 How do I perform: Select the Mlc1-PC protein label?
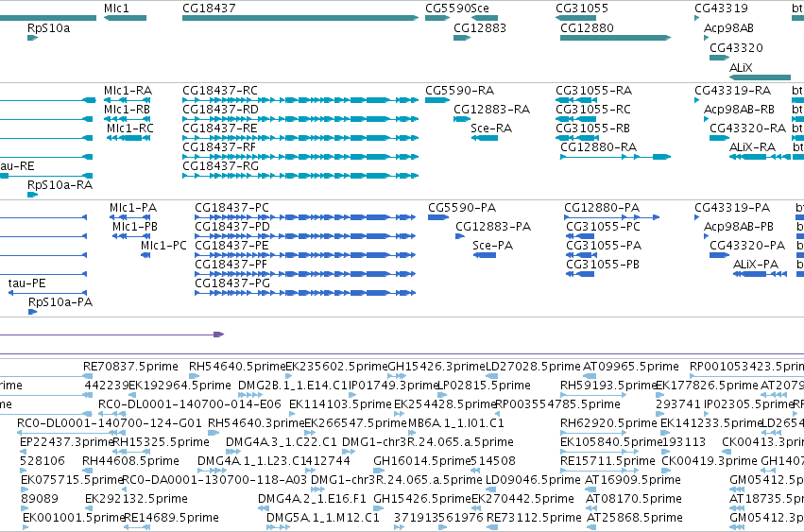163,246
